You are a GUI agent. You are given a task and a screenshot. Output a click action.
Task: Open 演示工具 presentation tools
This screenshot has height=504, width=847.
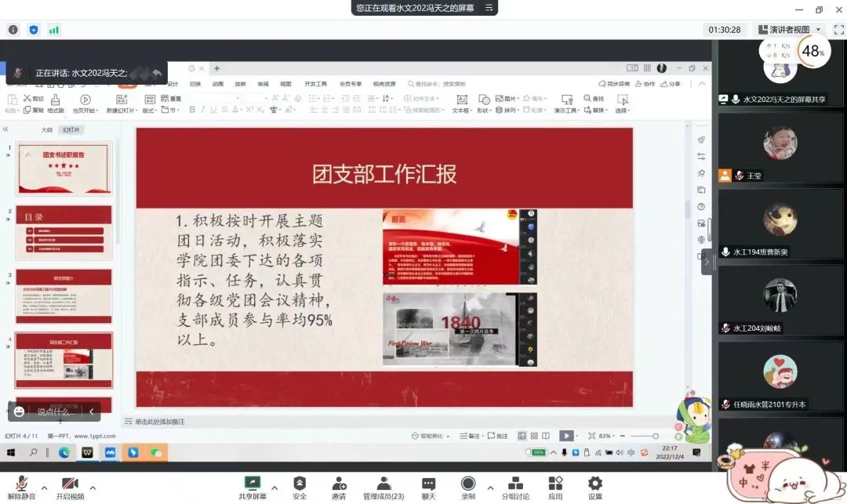point(567,103)
